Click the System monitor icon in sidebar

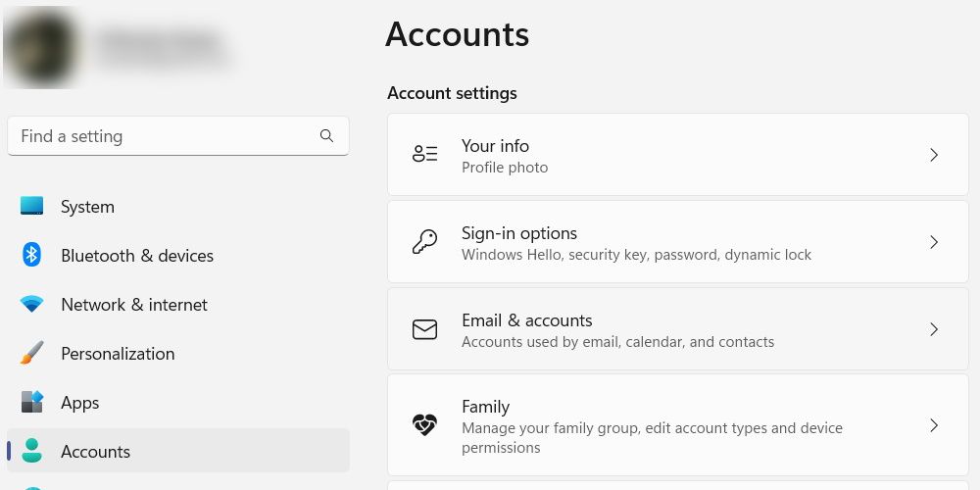click(x=32, y=207)
